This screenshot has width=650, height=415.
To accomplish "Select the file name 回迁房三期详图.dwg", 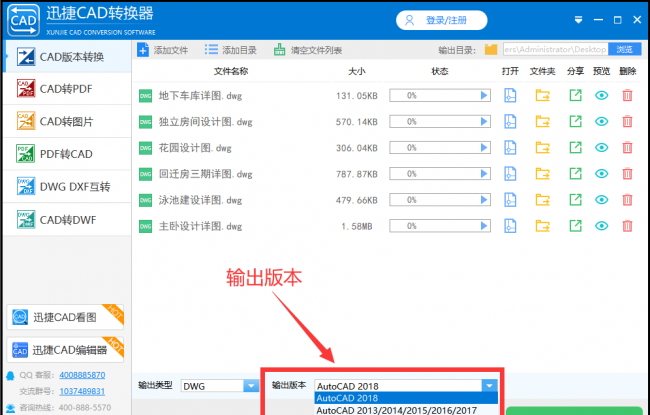I will point(206,174).
